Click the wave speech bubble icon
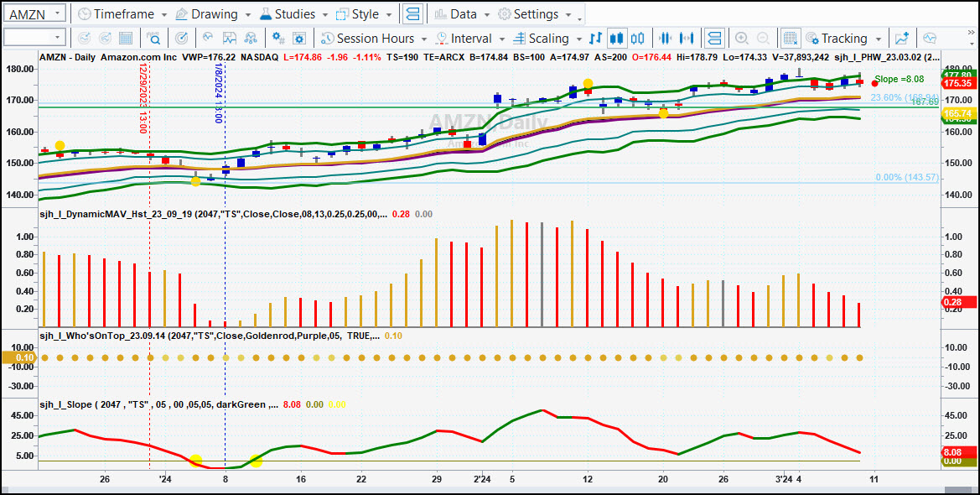 930,39
